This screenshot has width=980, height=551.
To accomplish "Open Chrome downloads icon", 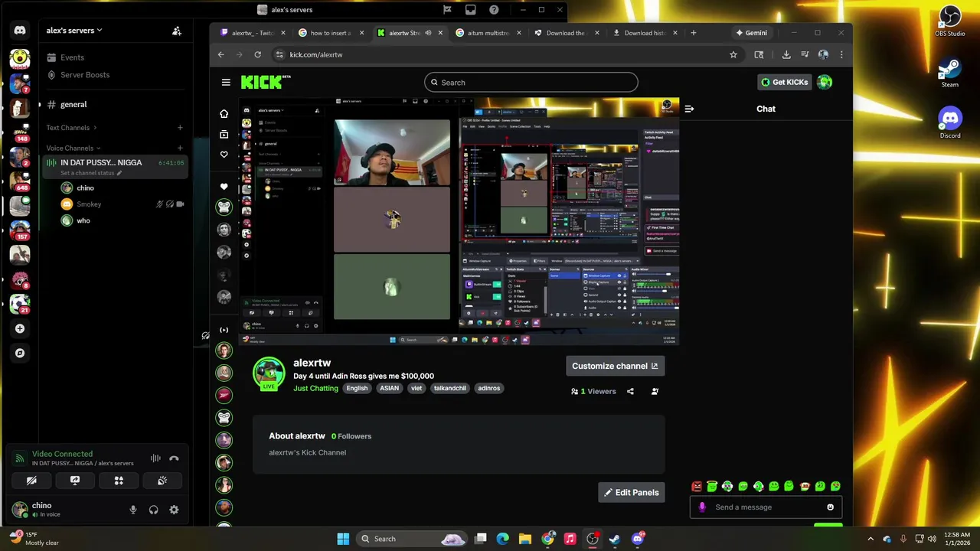I will coord(786,55).
